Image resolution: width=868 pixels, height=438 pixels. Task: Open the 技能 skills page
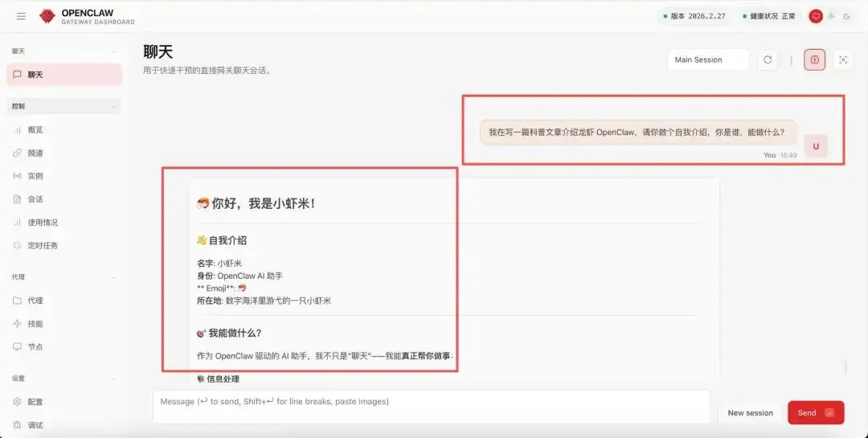pyautogui.click(x=63, y=324)
